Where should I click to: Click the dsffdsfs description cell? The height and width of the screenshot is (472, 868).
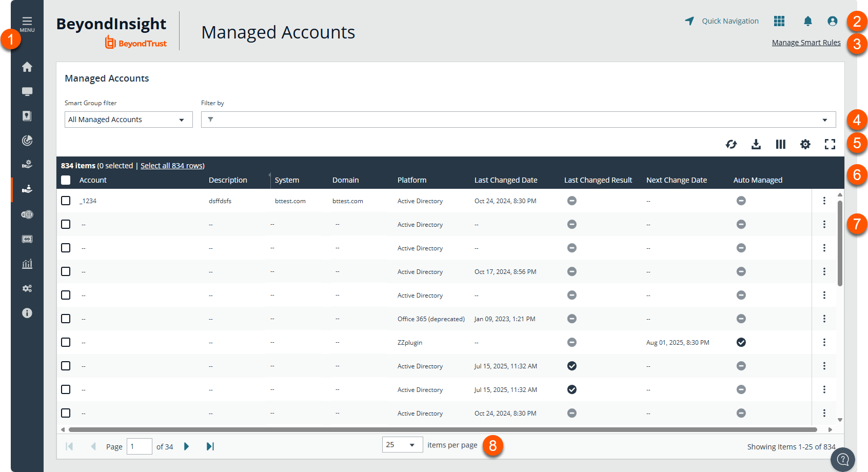point(220,201)
